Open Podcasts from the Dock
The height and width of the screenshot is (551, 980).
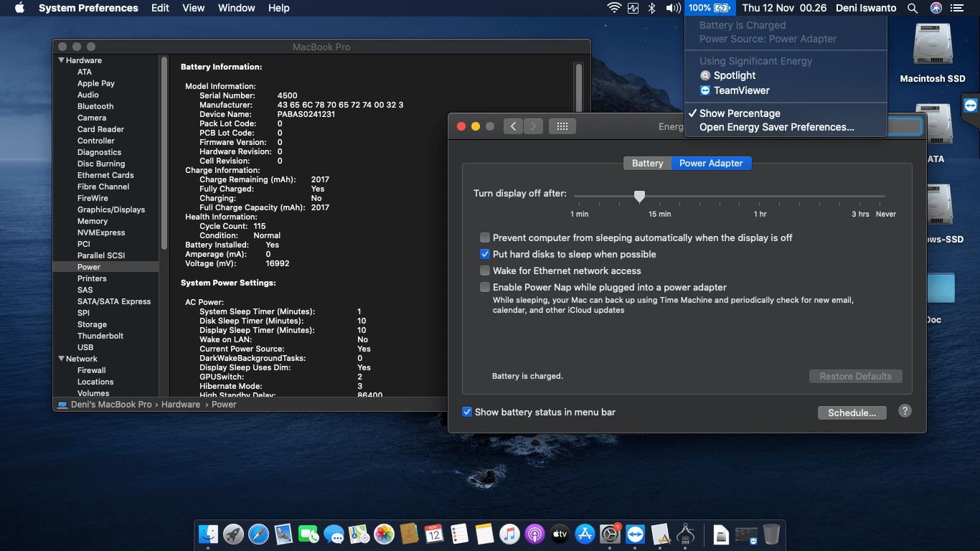click(x=534, y=534)
